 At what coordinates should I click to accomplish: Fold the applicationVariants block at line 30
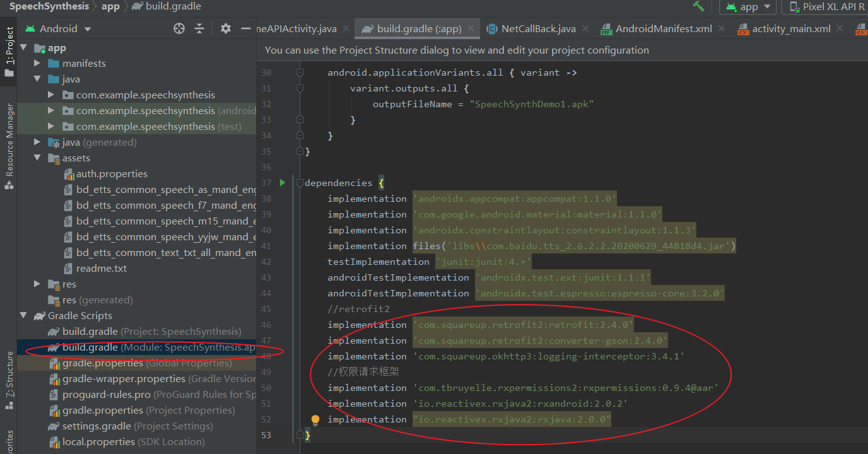[x=300, y=73]
